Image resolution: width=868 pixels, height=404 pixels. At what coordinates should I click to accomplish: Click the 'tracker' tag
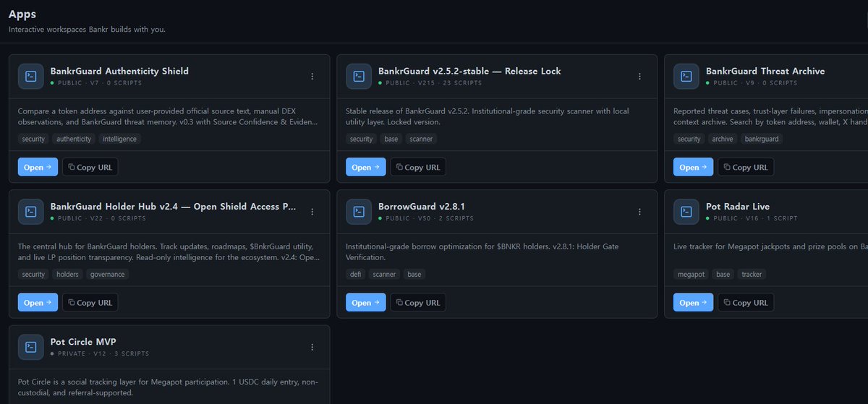[x=752, y=274]
